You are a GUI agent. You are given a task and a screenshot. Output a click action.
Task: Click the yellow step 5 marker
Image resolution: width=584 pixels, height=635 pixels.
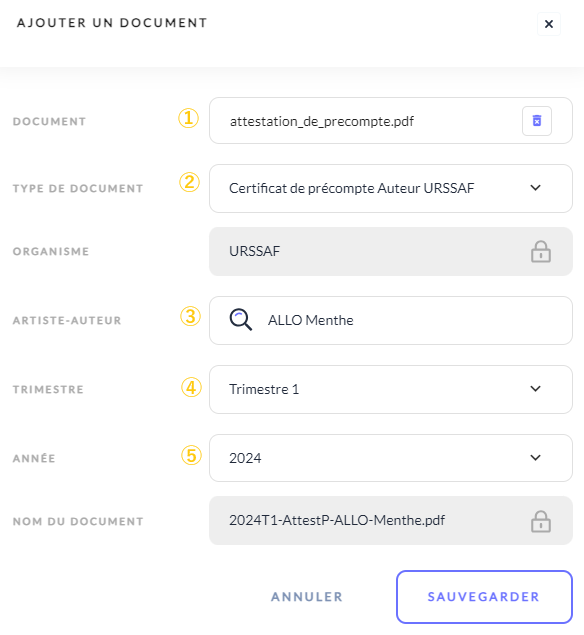(x=191, y=455)
